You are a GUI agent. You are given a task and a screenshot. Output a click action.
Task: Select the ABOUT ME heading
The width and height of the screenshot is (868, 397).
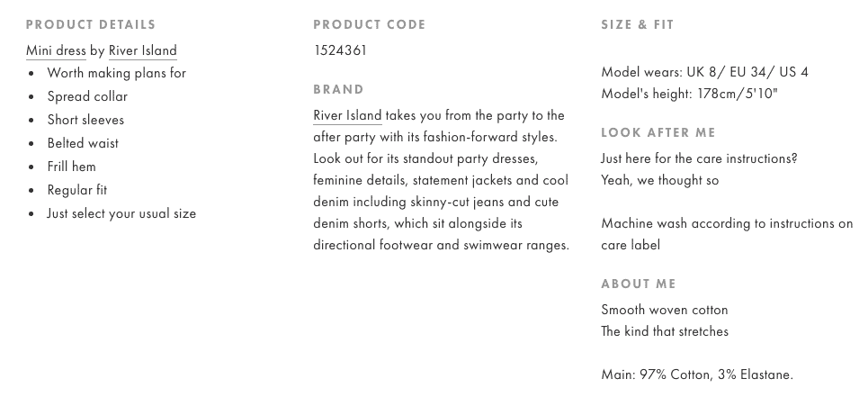[639, 284]
